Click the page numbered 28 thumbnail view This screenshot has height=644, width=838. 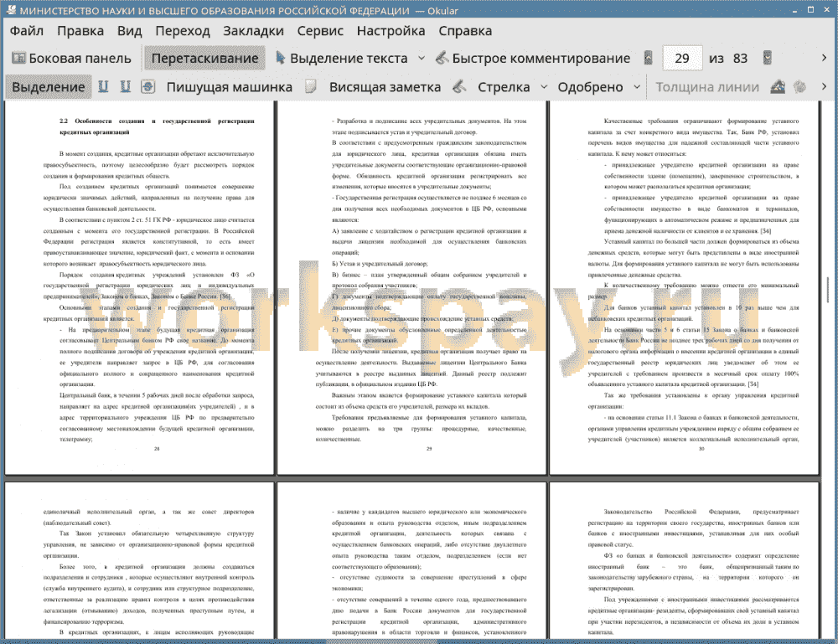point(139,288)
